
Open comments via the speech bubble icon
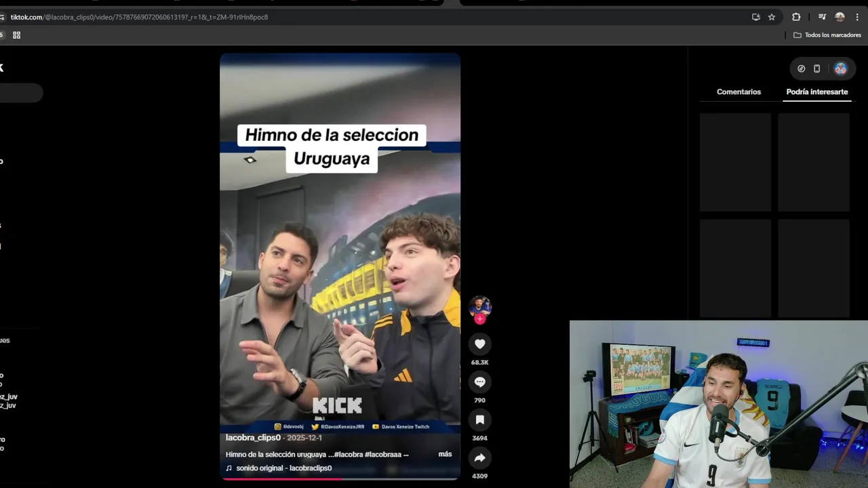click(479, 382)
